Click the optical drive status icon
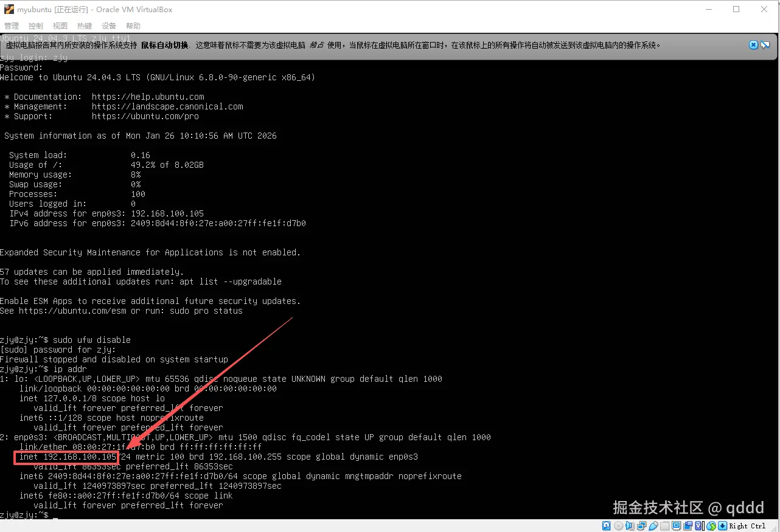Viewport: 780px width, 532px height. (x=619, y=526)
